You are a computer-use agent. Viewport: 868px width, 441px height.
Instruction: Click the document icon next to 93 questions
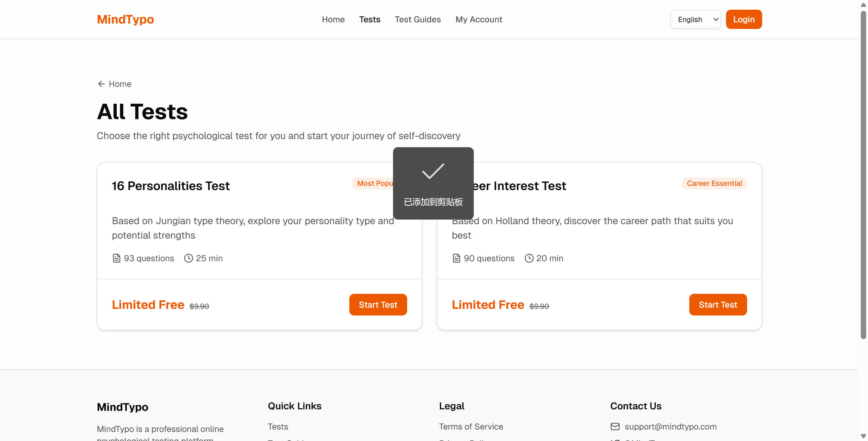[x=116, y=258]
